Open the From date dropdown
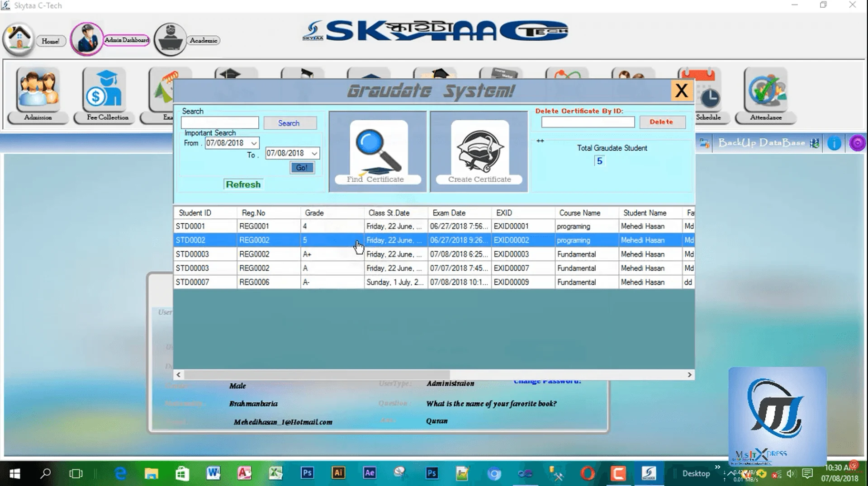 254,143
